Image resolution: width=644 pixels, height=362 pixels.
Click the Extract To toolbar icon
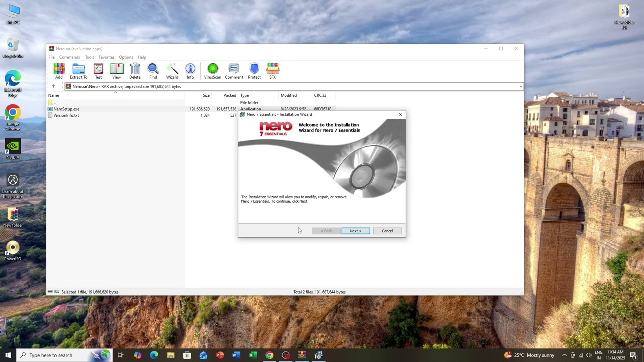pyautogui.click(x=78, y=71)
